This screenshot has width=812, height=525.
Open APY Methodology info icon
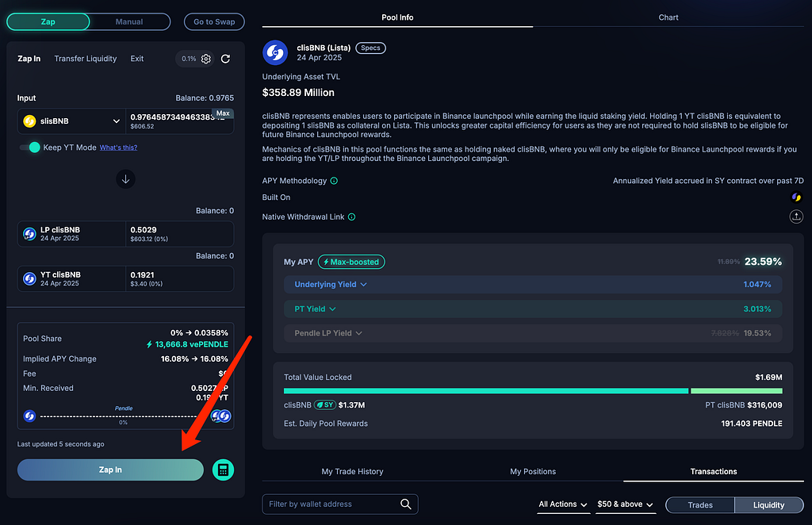[x=334, y=181]
